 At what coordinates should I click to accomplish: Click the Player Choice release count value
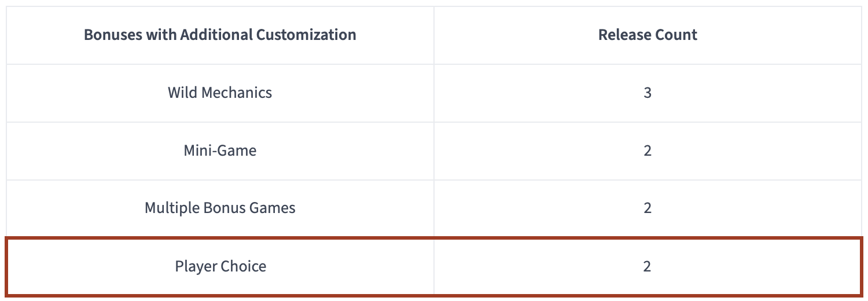pos(648,266)
